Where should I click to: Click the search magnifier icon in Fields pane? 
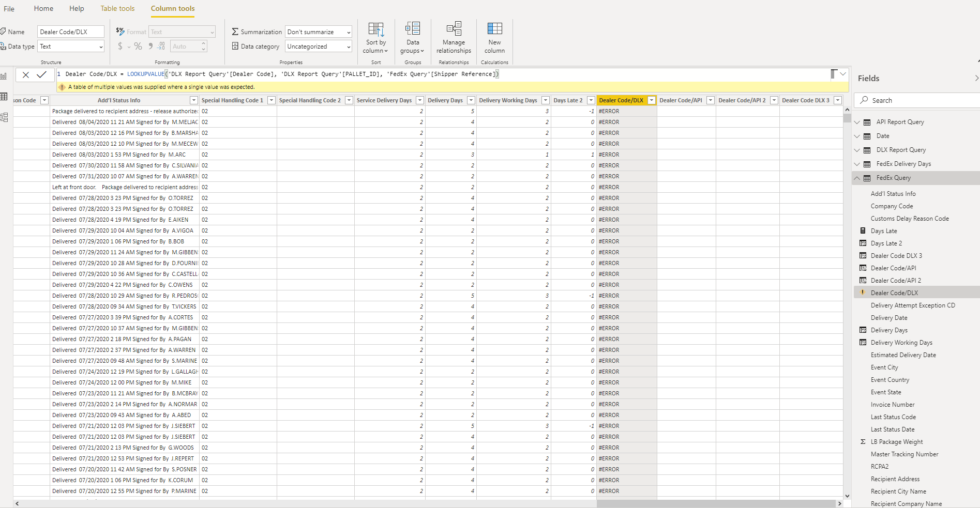(x=864, y=100)
